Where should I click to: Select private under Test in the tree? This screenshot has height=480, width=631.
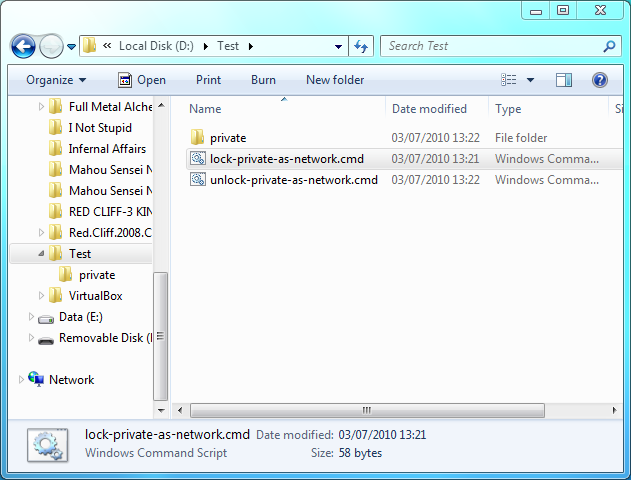(x=97, y=275)
